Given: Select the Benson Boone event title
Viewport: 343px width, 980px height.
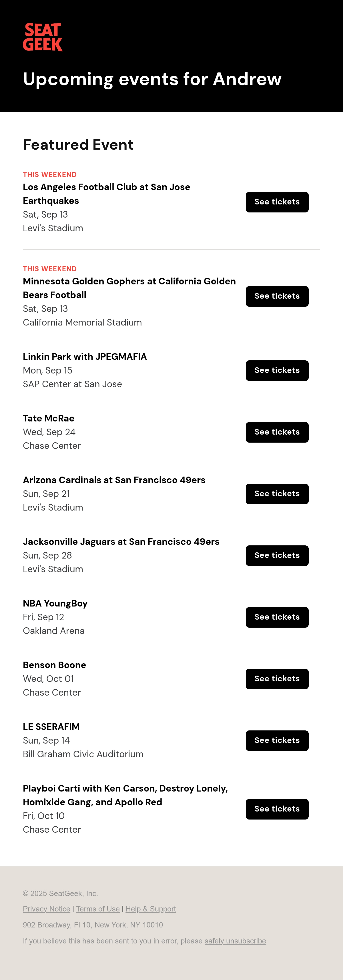Looking at the screenshot, I should pos(54,665).
